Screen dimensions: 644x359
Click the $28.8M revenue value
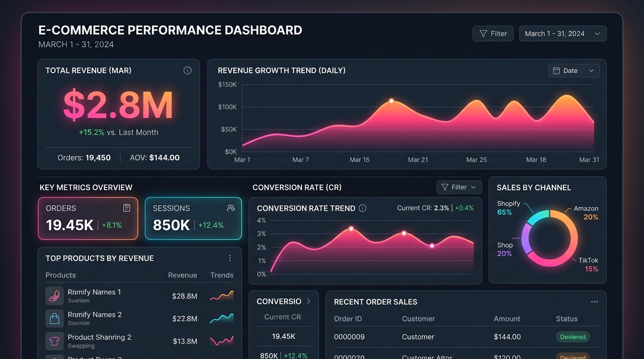[184, 296]
